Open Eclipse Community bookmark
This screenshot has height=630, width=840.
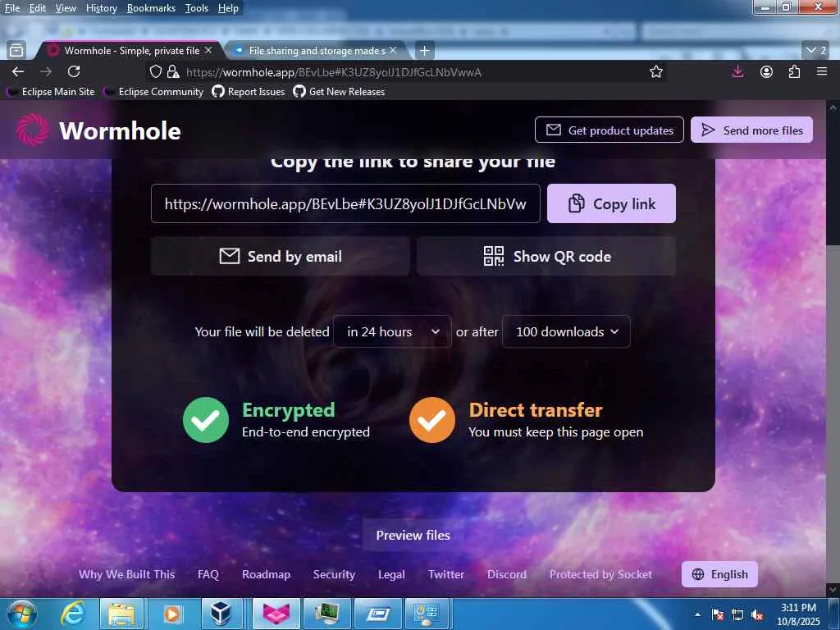click(x=154, y=92)
